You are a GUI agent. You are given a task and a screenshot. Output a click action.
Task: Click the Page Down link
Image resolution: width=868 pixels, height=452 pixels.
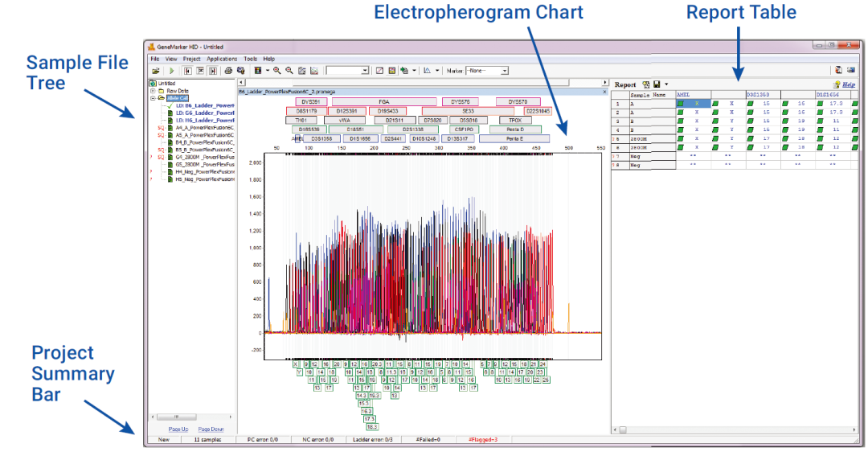tap(211, 429)
